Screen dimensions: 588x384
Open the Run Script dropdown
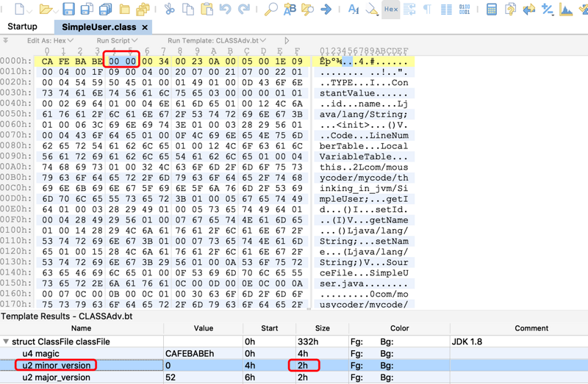117,40
